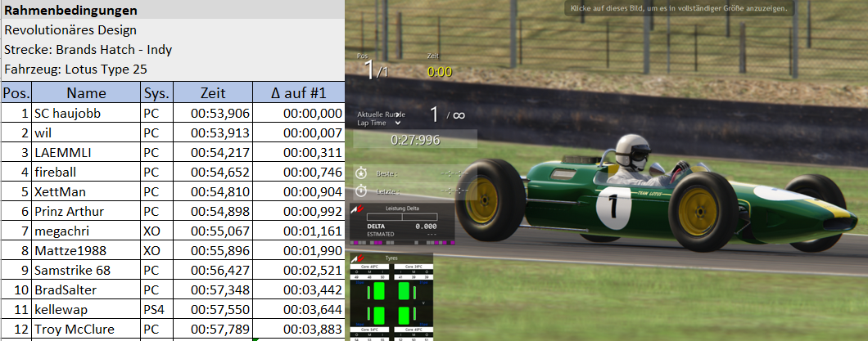Click the XO system cell for Mattze1988
Image resolution: width=868 pixels, height=341 pixels.
pyautogui.click(x=156, y=251)
